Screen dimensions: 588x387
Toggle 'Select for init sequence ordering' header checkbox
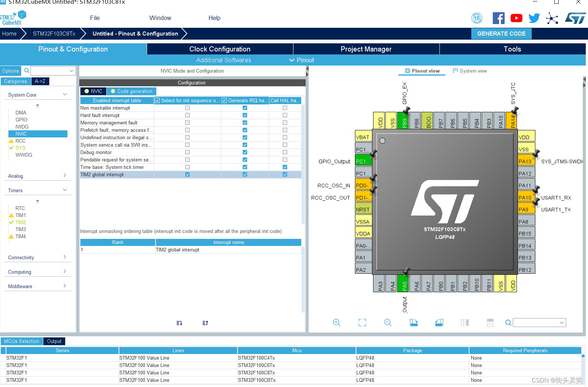[157, 100]
